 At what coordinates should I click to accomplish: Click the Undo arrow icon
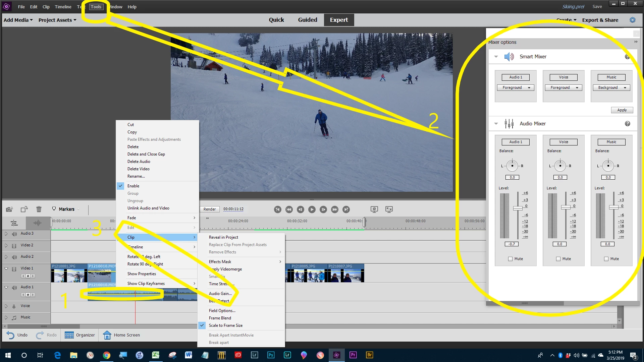pos(10,335)
